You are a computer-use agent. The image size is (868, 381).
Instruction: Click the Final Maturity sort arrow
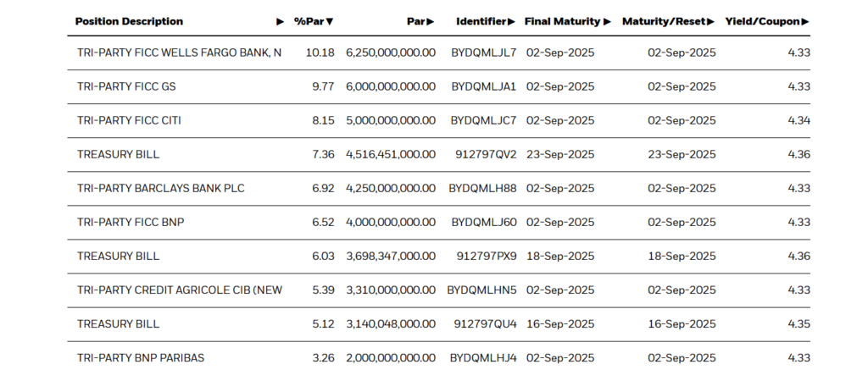click(x=607, y=21)
